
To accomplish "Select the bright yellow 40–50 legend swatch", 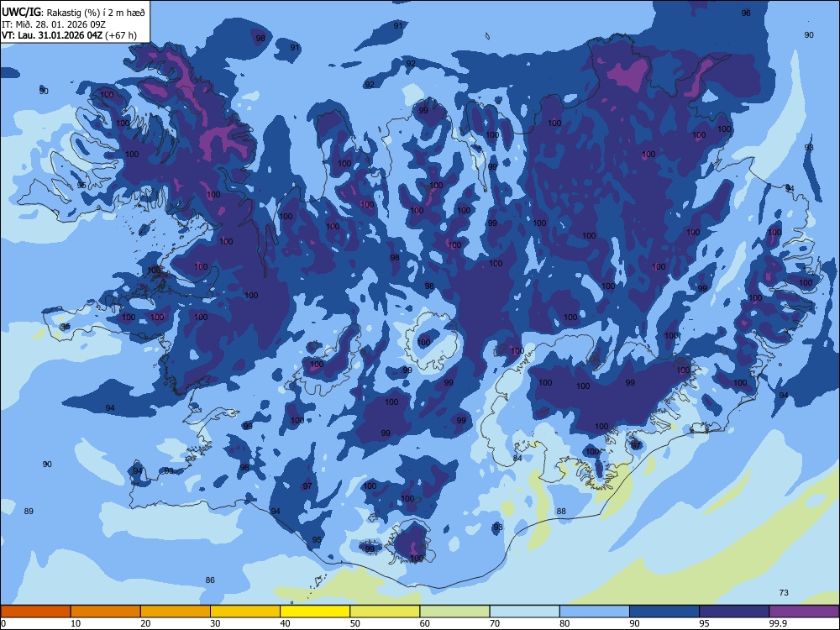I will pos(315,612).
